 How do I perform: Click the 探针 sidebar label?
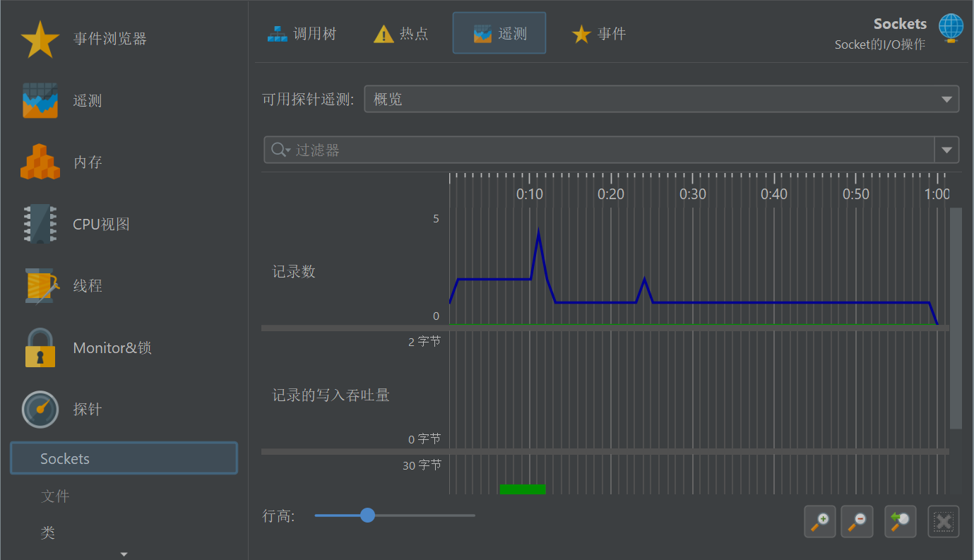(88, 410)
